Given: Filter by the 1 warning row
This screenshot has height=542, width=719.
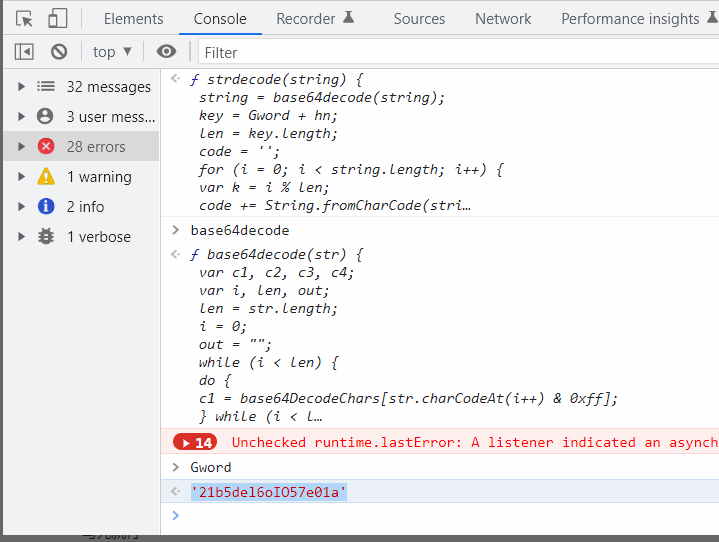Looking at the screenshot, I should point(82,177).
